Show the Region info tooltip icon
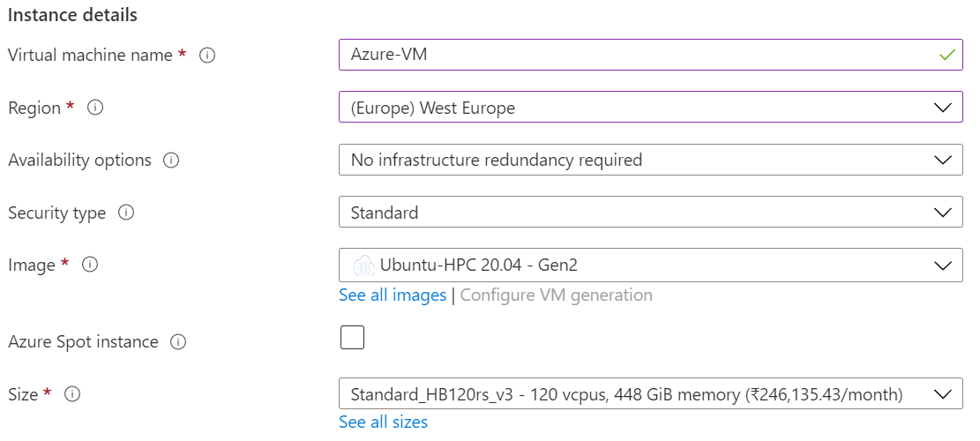This screenshot has width=980, height=441. point(95,108)
